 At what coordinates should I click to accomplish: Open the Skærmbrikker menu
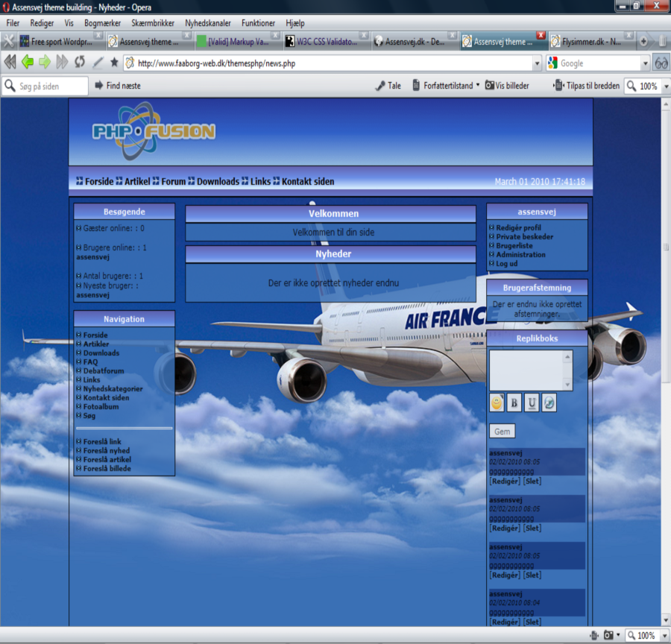point(153,23)
